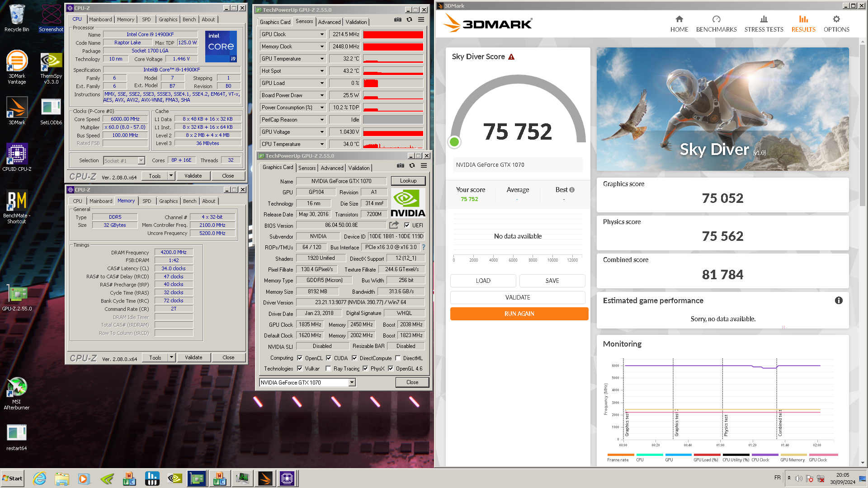Image resolution: width=868 pixels, height=488 pixels.
Task: Click the GPU Load red sensor graph
Action: coord(393,83)
